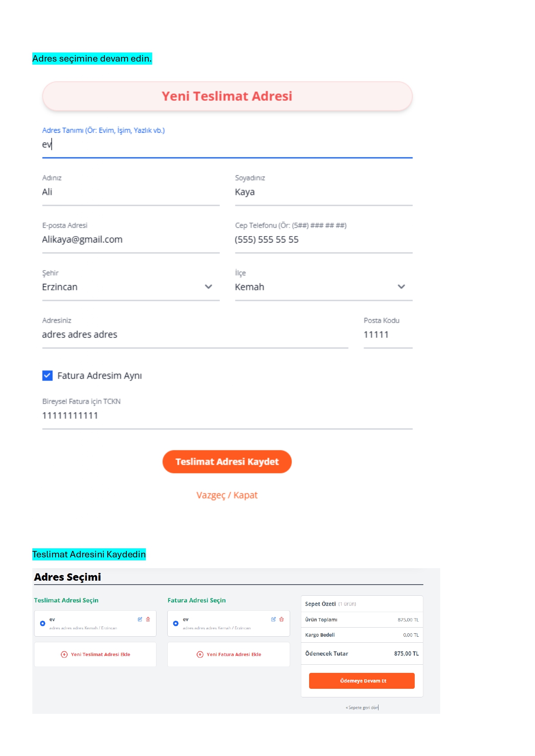
Task: Select the Posta Kodu field
Action: point(388,335)
